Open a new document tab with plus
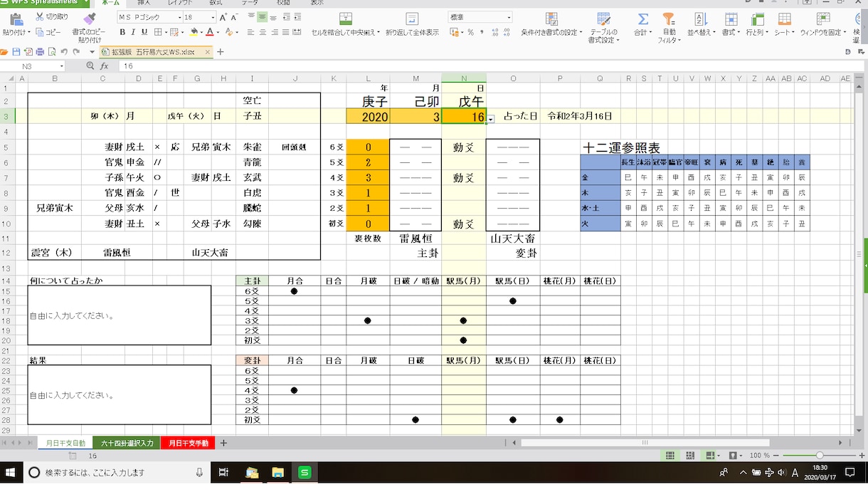 pos(221,52)
